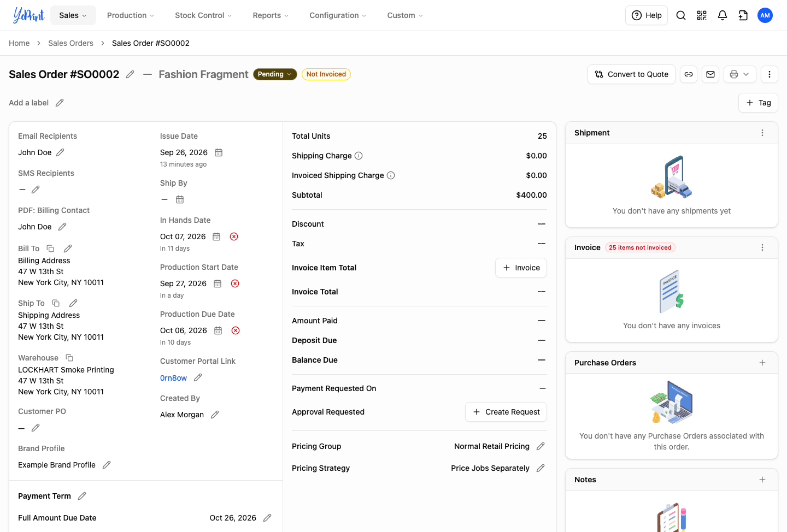Image resolution: width=787 pixels, height=532 pixels.
Task: Edit the Ship To address pencil
Action: tap(73, 303)
